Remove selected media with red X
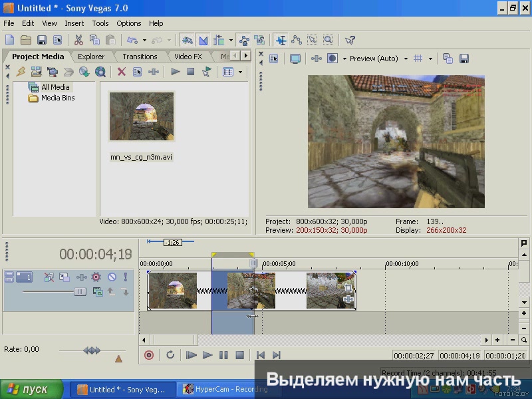The image size is (532, 399). (x=122, y=72)
